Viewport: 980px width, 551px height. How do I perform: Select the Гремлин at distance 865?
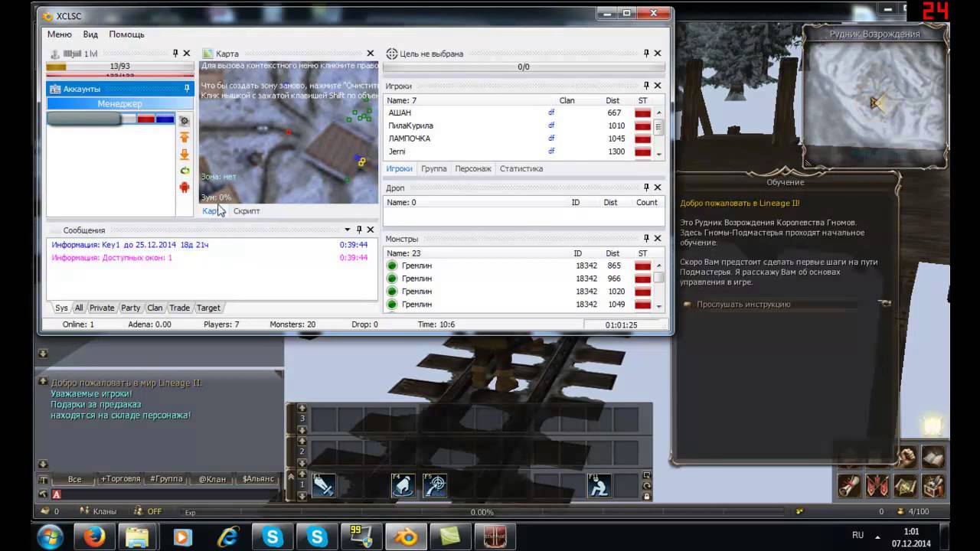click(x=518, y=266)
